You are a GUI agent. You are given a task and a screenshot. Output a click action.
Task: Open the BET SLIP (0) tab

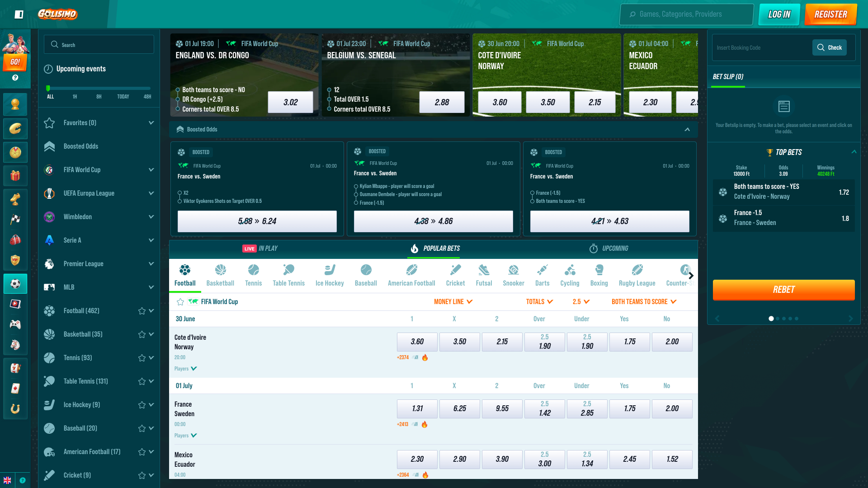point(728,77)
